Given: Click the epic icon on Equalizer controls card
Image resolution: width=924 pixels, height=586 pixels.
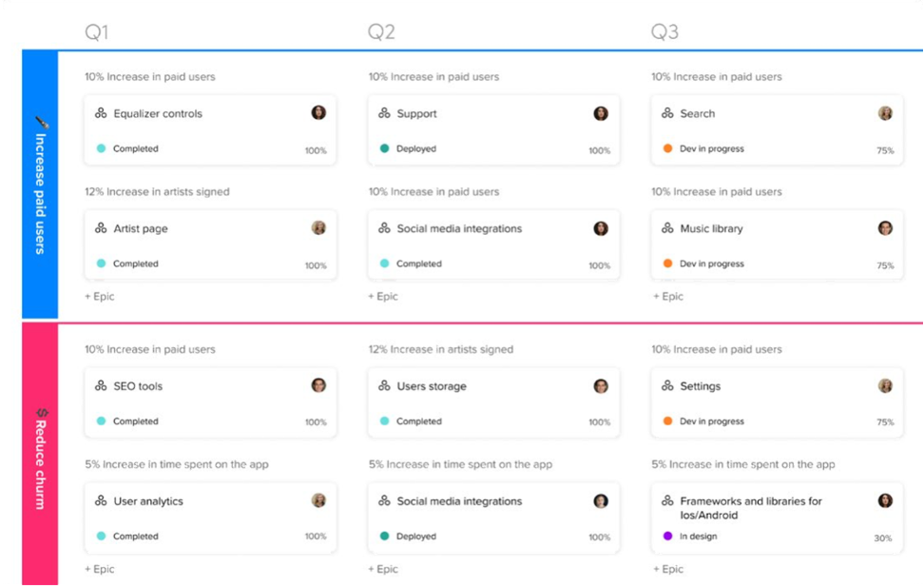Looking at the screenshot, I should [x=101, y=113].
